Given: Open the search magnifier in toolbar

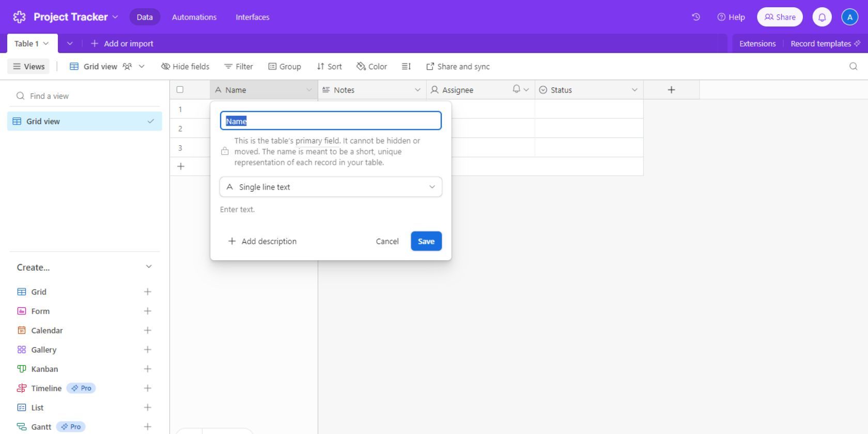Looking at the screenshot, I should click(x=853, y=66).
